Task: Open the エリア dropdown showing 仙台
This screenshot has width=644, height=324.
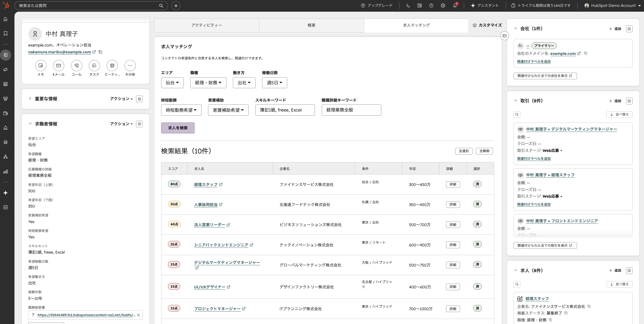Action: pos(172,83)
